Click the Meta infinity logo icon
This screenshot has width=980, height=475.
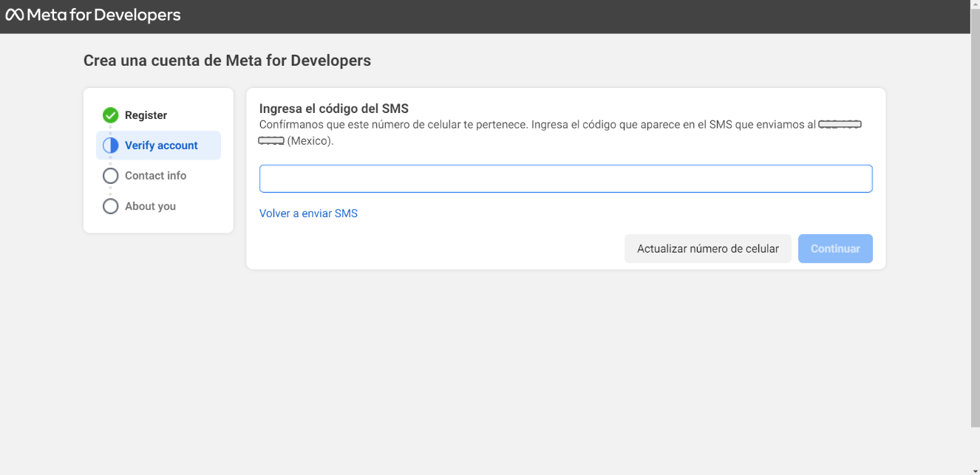pos(15,15)
